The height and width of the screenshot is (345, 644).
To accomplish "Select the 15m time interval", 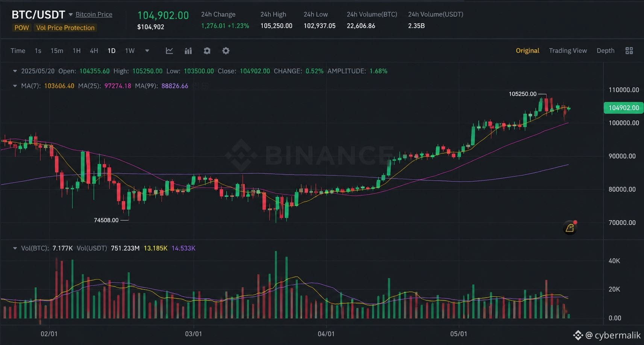I will point(57,51).
